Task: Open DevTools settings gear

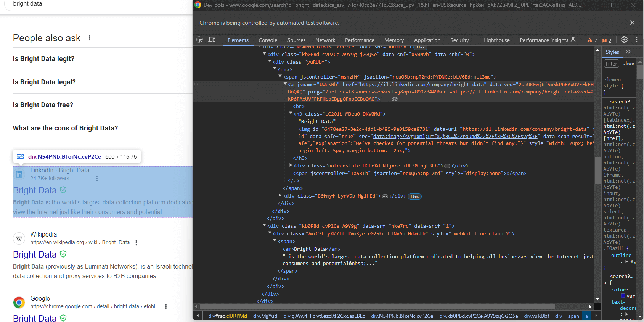Action: point(624,40)
